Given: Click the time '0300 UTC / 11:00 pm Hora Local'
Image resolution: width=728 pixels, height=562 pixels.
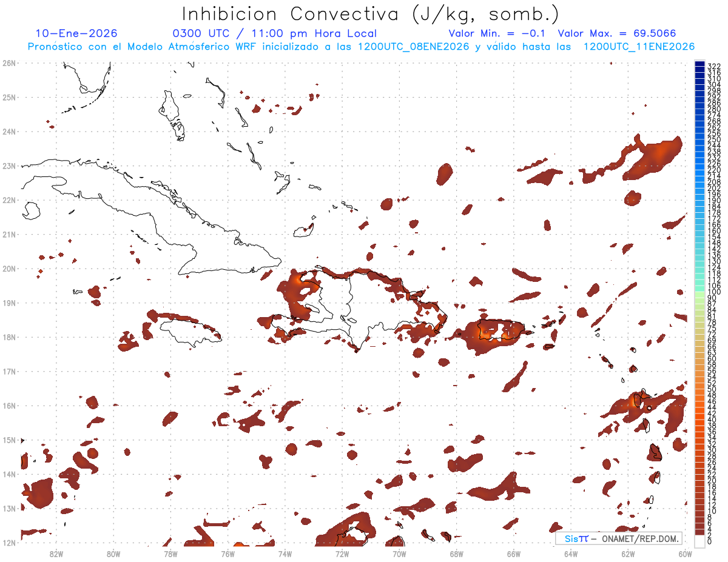Looking at the screenshot, I should (275, 34).
